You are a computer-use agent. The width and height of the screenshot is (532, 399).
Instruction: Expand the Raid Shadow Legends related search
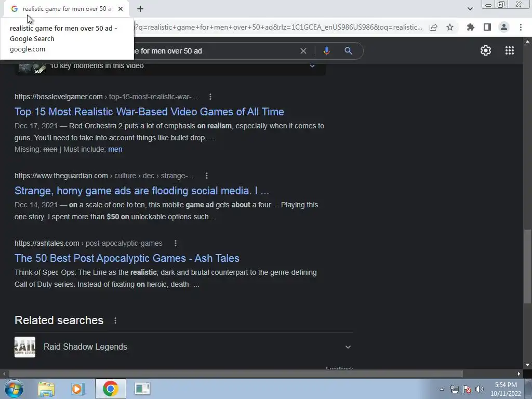coord(348,347)
